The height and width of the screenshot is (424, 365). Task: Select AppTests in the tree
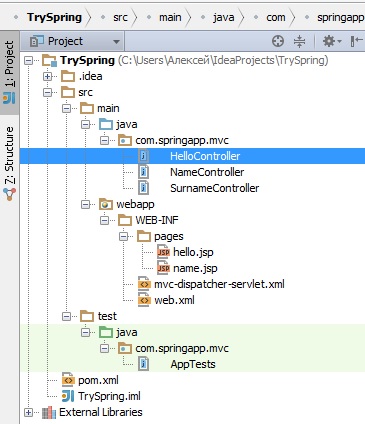coord(193,364)
